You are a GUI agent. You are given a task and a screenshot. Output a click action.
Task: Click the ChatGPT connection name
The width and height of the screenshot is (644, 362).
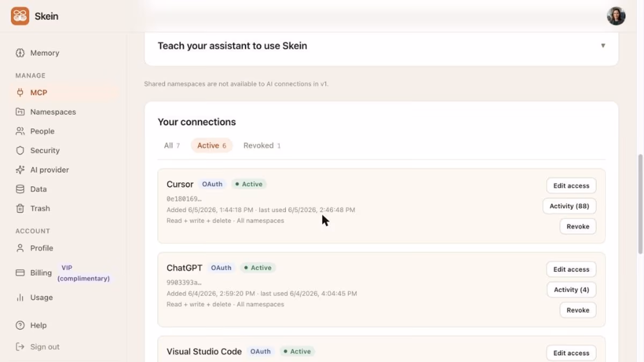[185, 268]
